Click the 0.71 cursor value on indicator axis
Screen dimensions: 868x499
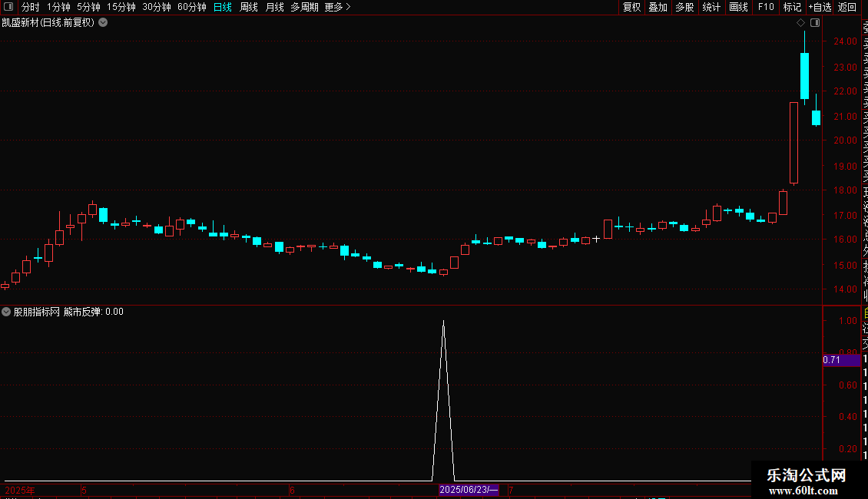(841, 360)
